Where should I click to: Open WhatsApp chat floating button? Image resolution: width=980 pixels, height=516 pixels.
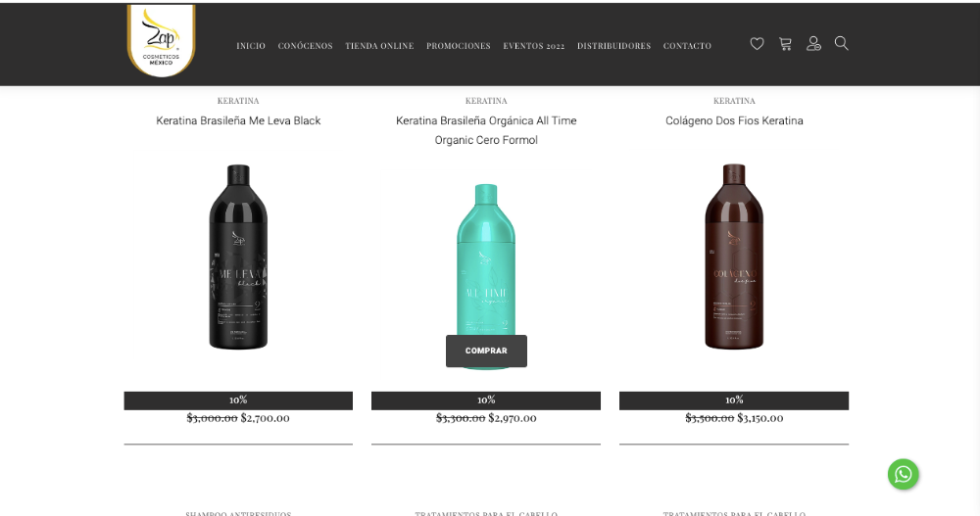pos(904,475)
